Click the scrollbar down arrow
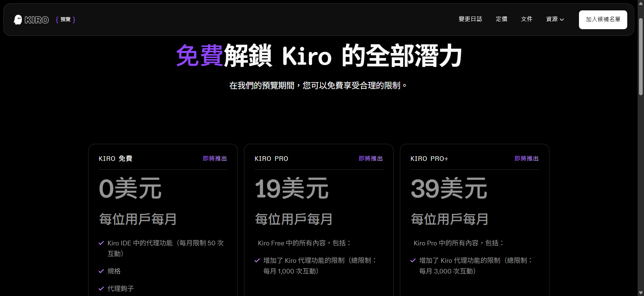 (x=641, y=293)
